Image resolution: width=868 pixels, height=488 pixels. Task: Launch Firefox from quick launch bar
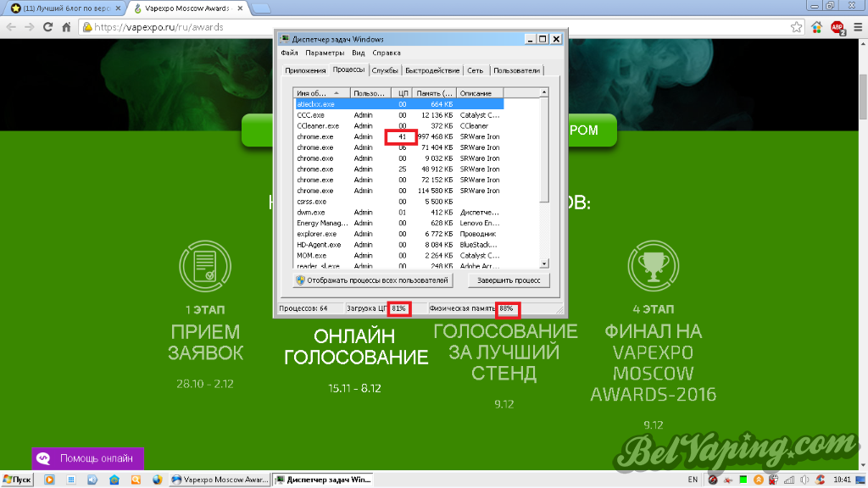157,480
